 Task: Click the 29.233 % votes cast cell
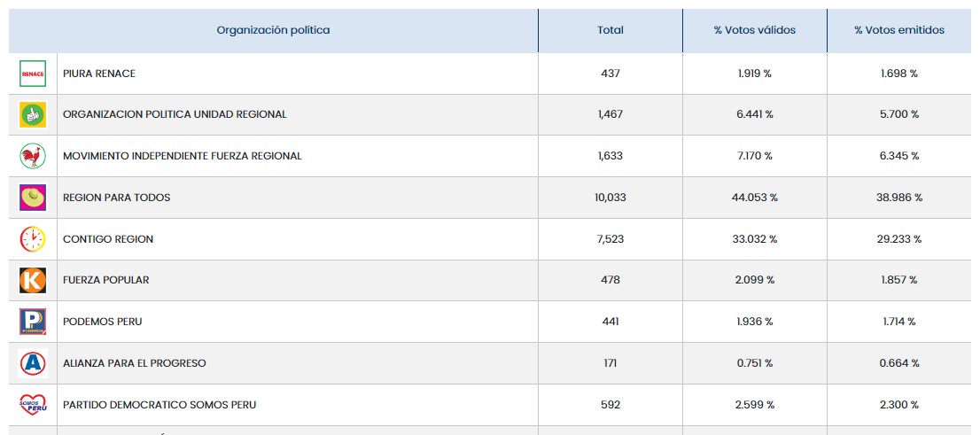899,239
